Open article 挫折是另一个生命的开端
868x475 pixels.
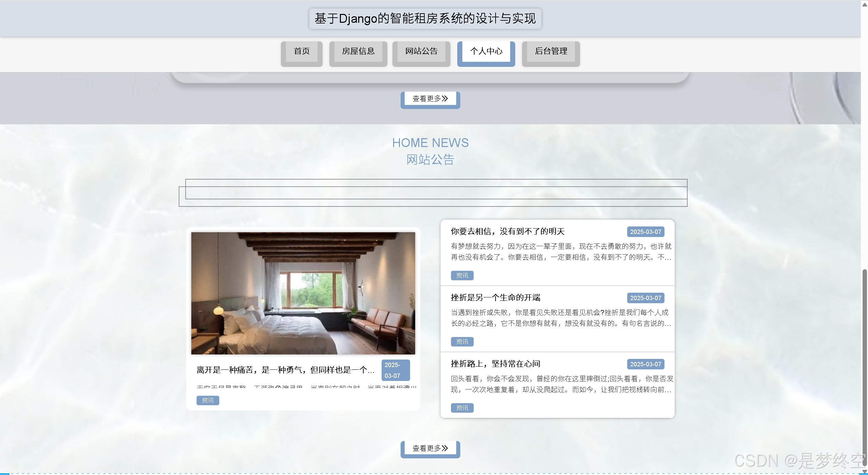[495, 298]
